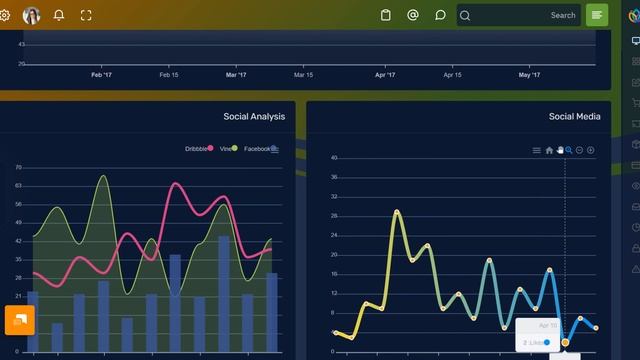Click the highest peak data point near 28
This screenshot has width=640, height=360.
397,212
